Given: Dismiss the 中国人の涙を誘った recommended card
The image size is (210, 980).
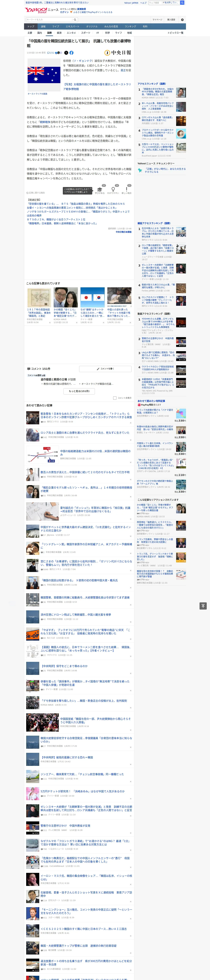Looking at the screenshot, I should 130,323.
